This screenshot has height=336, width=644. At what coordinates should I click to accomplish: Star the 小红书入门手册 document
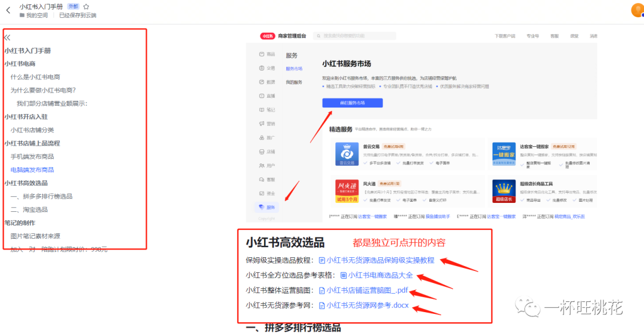pyautogui.click(x=86, y=7)
